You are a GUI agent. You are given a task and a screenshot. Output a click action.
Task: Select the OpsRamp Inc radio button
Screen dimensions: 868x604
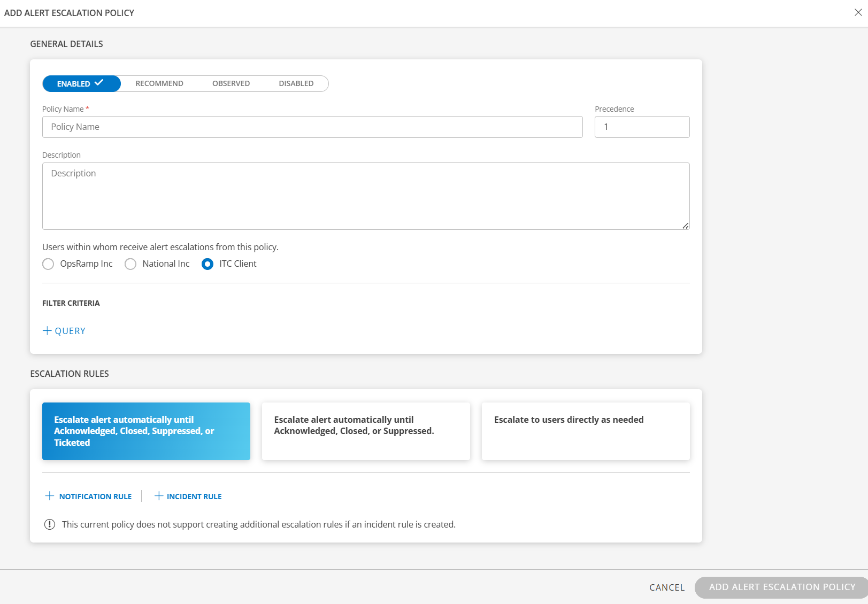pyautogui.click(x=48, y=264)
